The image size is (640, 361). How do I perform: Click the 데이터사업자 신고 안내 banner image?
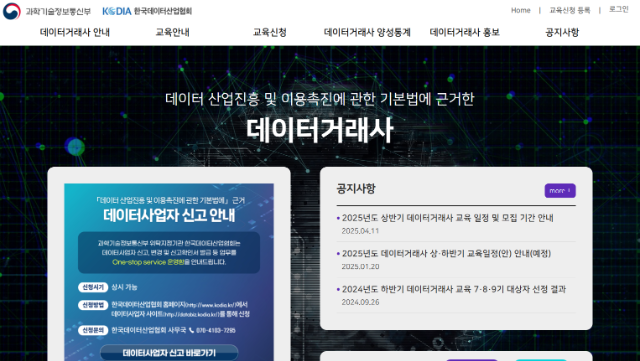tap(169, 272)
